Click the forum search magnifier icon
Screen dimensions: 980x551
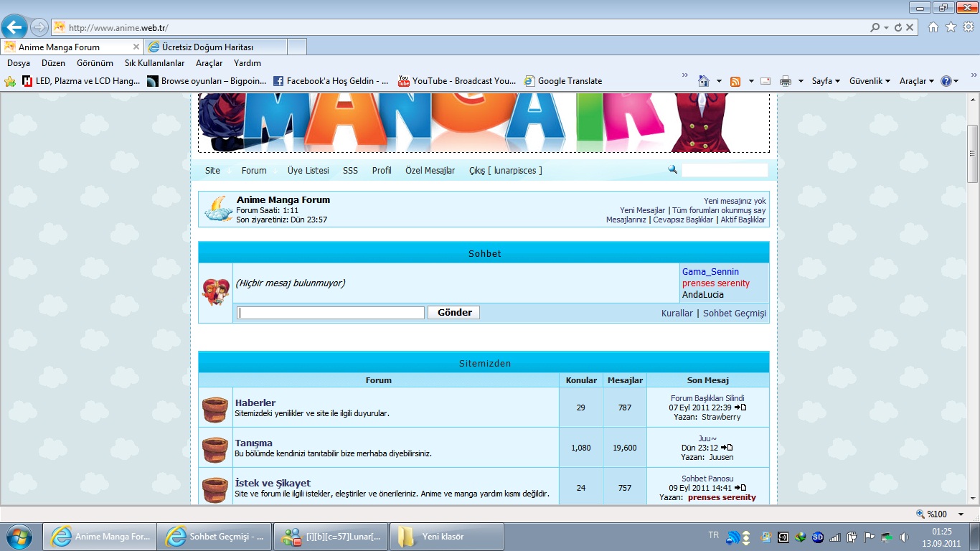click(672, 169)
